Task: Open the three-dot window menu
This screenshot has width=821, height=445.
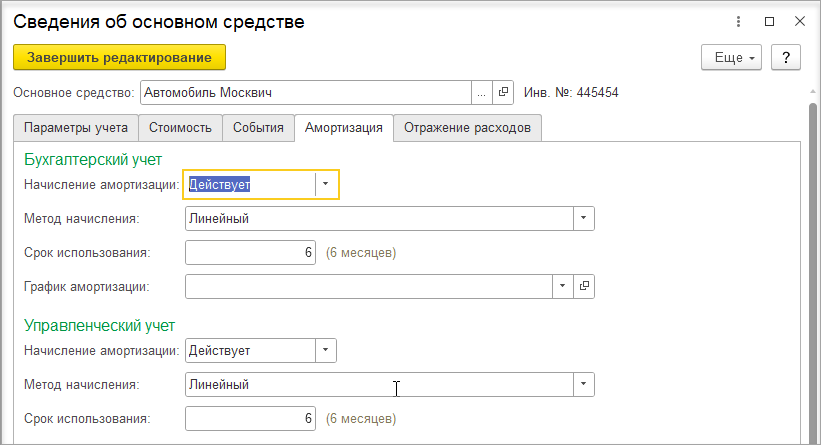Action: (x=738, y=21)
